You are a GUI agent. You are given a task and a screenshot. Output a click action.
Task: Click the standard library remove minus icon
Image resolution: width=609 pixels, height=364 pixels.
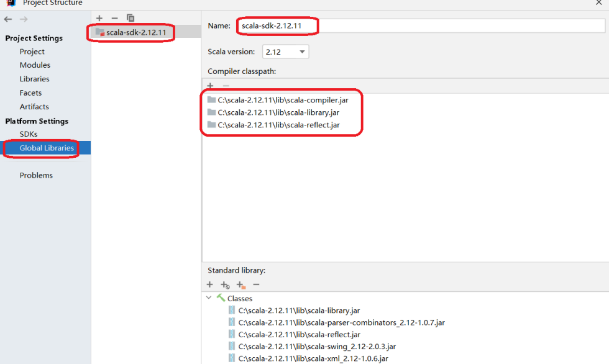coord(256,284)
